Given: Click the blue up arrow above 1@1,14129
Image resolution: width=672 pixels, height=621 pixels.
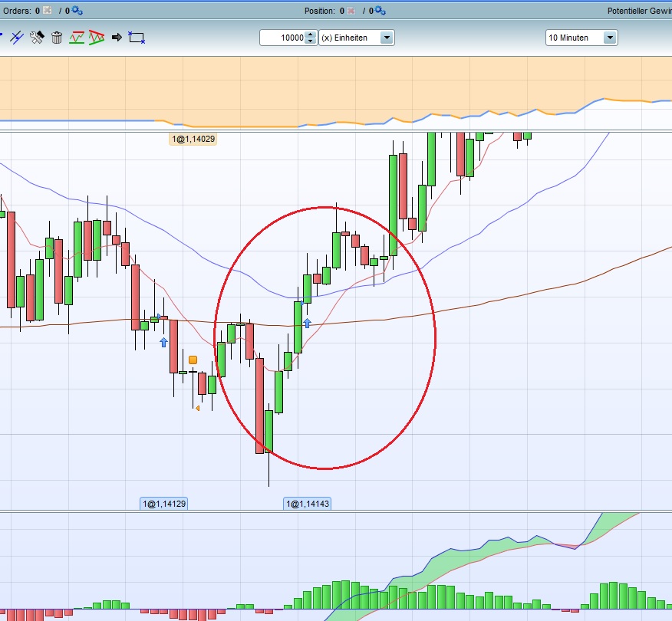Looking at the screenshot, I should 163,342.
